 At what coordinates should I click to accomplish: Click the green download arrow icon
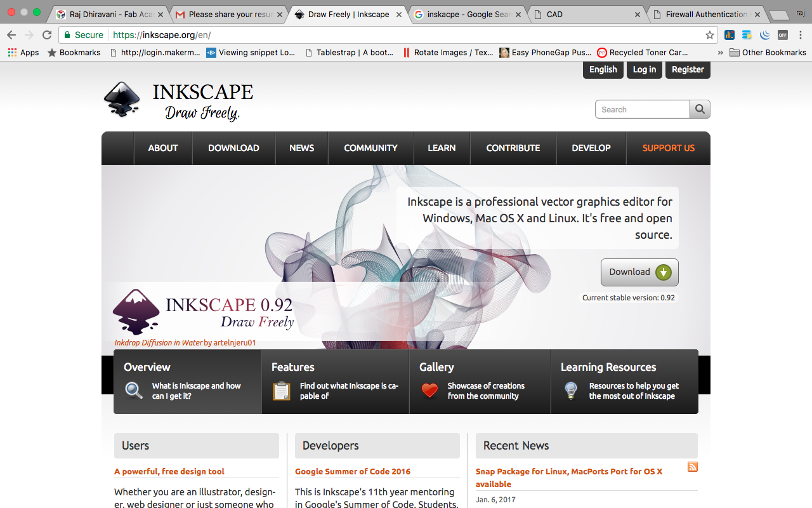coord(663,272)
